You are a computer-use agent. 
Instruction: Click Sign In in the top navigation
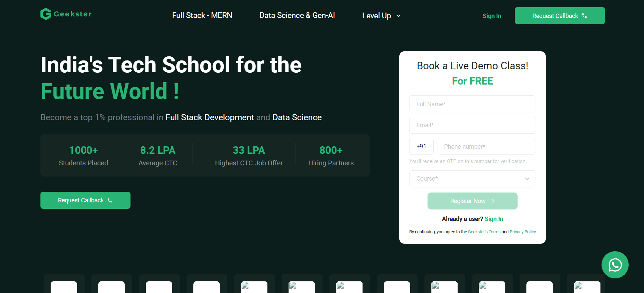click(492, 16)
